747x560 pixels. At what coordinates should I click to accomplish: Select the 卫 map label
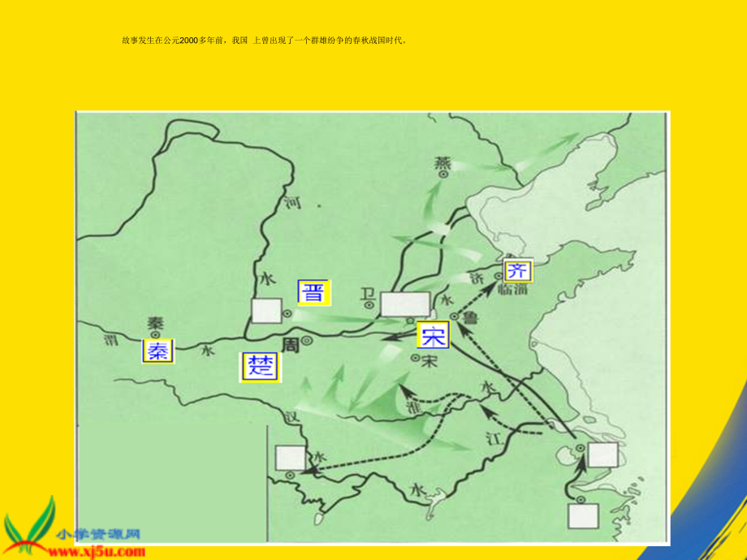pyautogui.click(x=367, y=295)
